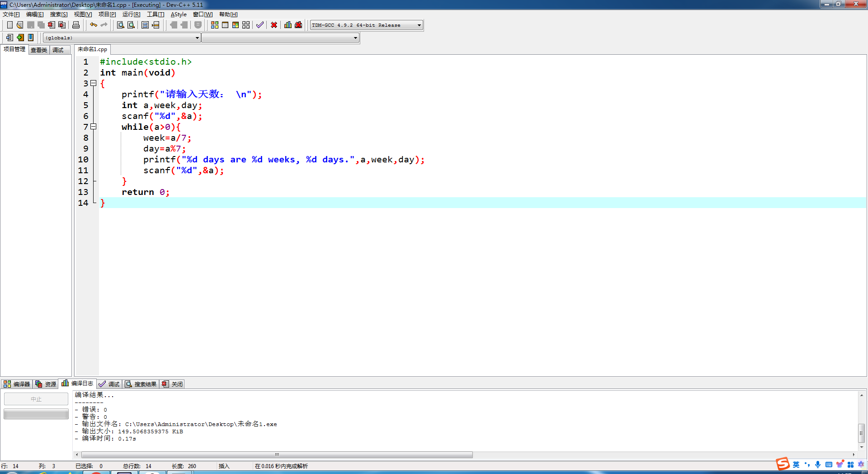Screen dimensions: 868x474
Task: Undo the last edit via toolbar
Action: pos(94,25)
